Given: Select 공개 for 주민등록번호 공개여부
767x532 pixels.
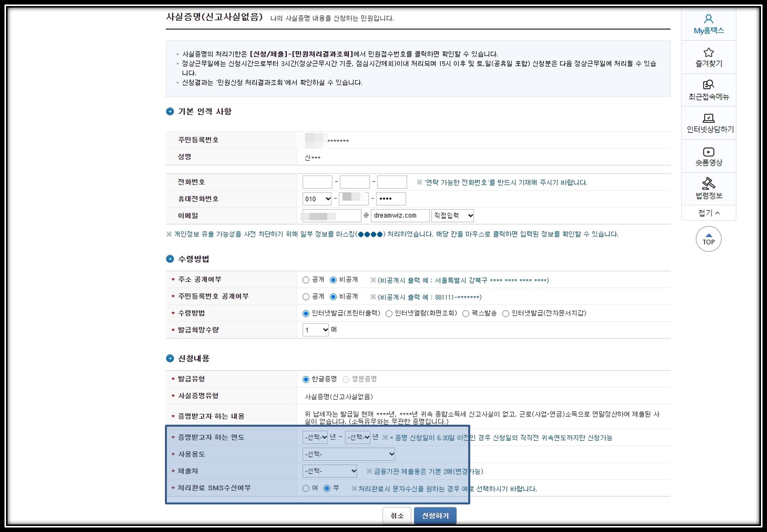Looking at the screenshot, I should (306, 297).
